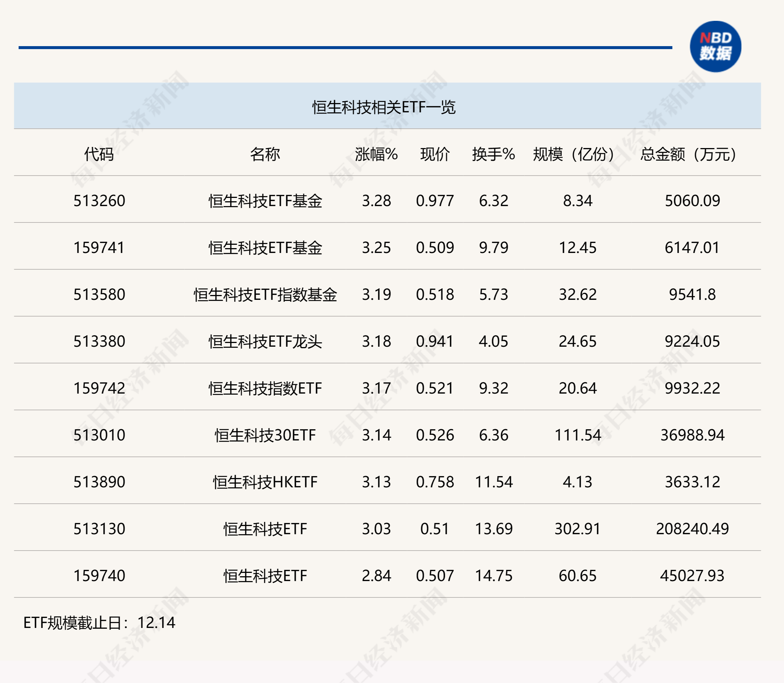
Task: Select code cell 159740
Action: [99, 576]
